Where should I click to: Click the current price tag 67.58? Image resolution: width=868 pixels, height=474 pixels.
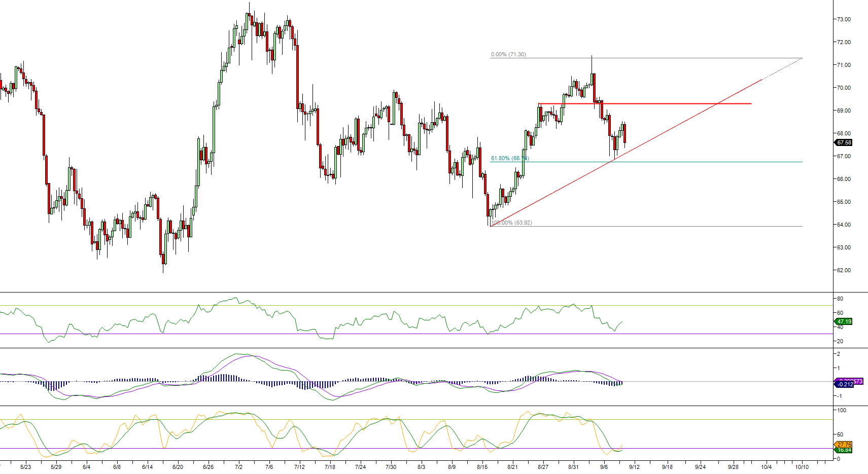coord(844,142)
